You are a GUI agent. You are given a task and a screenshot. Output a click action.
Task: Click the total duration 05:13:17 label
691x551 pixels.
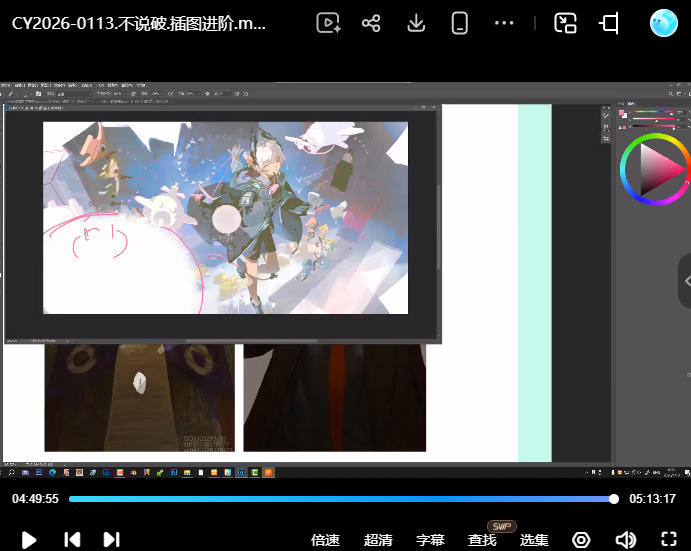652,499
